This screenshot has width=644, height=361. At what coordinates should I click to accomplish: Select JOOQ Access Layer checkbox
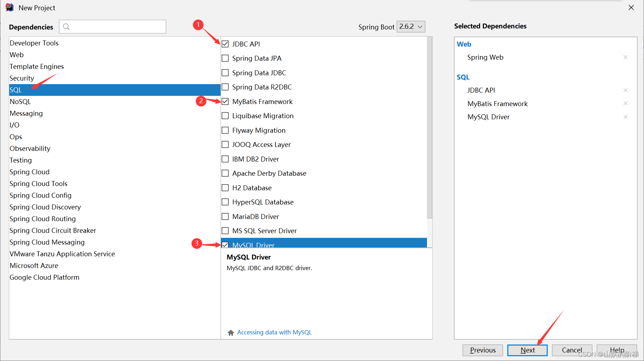click(225, 144)
